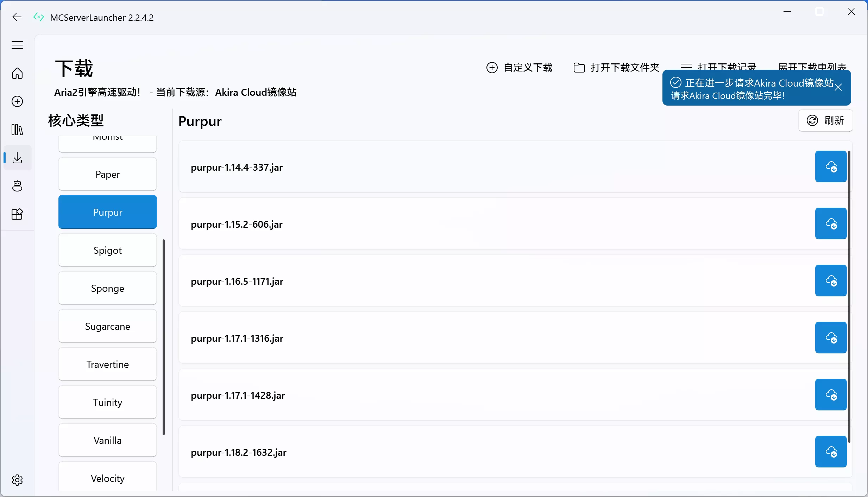Viewport: 868px width, 497px height.
Task: Open Settings via the gear icon
Action: coord(17,480)
